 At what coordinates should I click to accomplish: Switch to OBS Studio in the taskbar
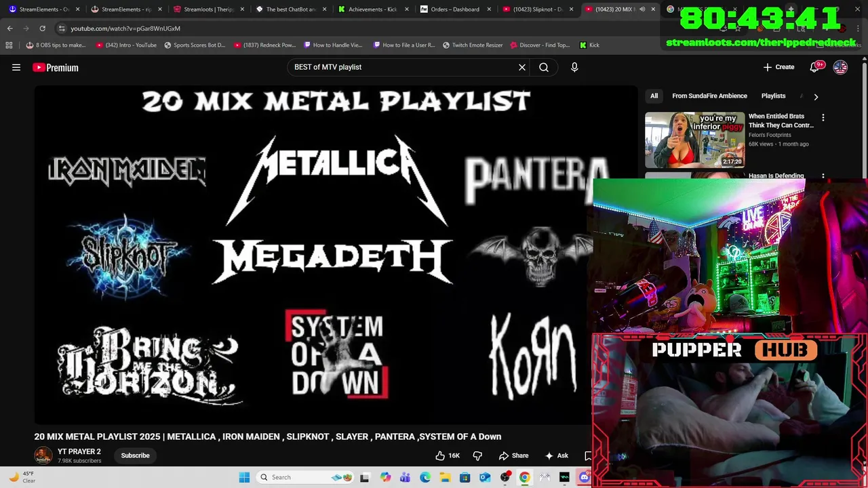point(505,477)
